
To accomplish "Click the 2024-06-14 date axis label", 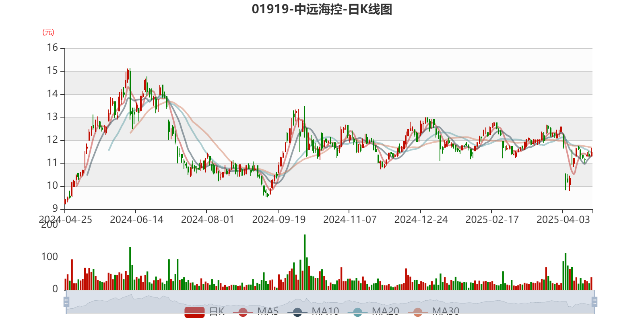I will [x=136, y=220].
